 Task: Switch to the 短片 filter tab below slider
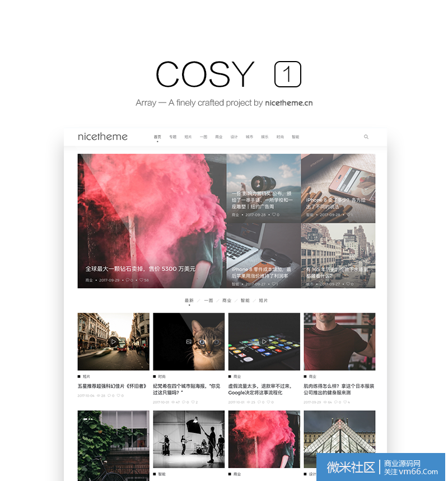(x=263, y=300)
